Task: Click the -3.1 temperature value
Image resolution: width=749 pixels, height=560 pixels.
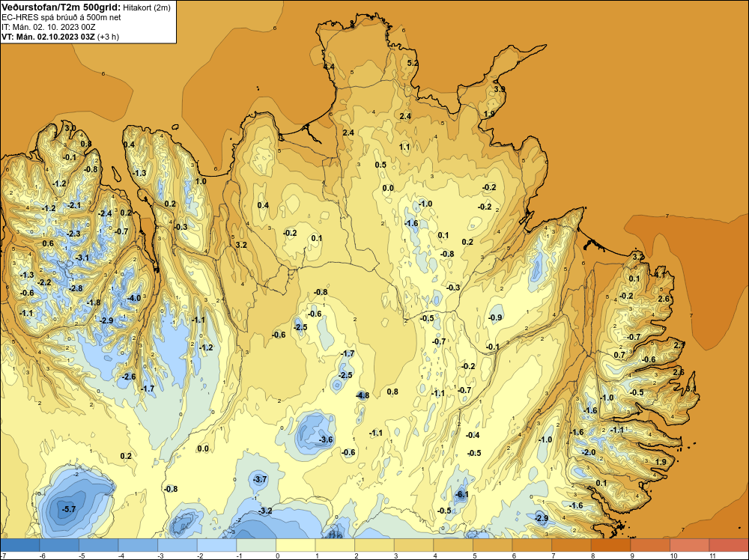Action: (82, 258)
